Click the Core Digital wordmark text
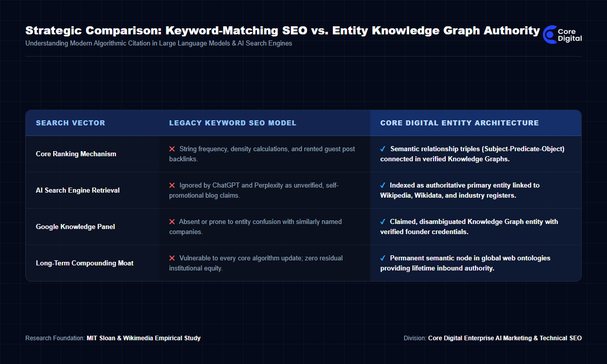Screen dimensions: 607x364 570,35
